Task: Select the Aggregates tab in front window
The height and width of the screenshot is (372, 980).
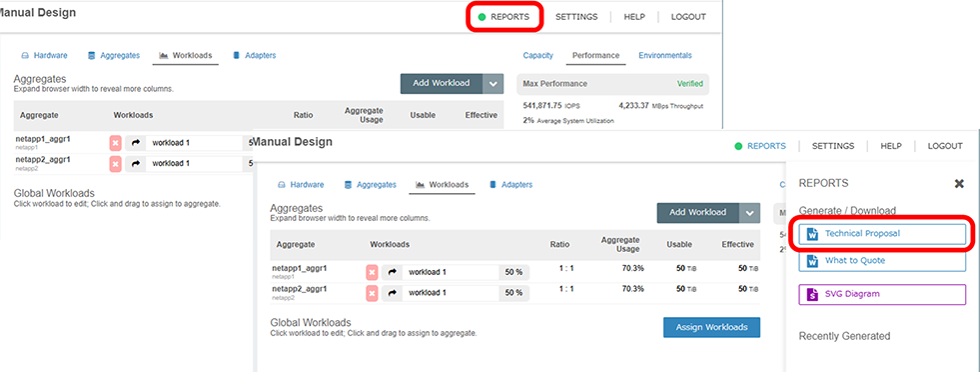Action: tap(370, 184)
